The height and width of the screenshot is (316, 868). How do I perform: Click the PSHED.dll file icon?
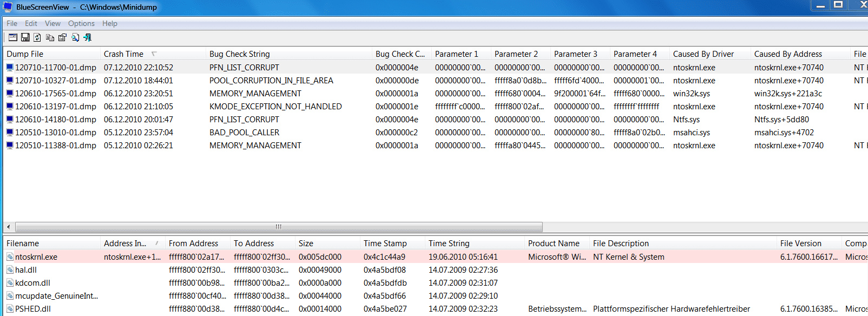pos(10,309)
